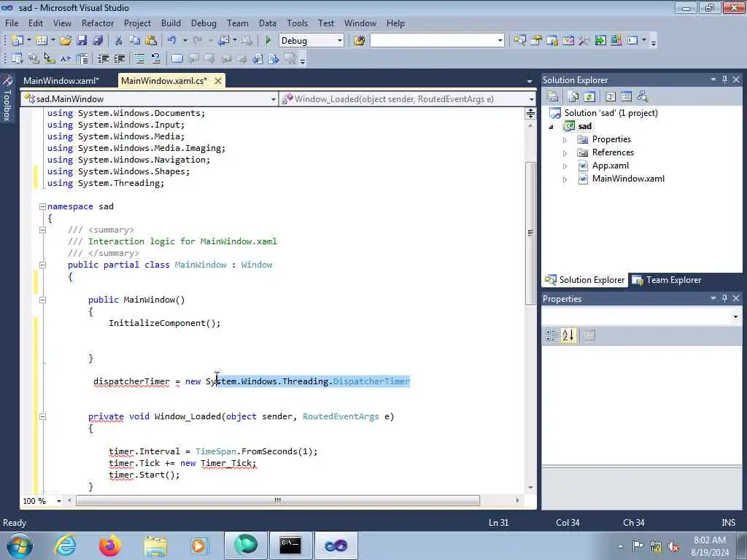Select the Solution Explorer bottom tab
The height and width of the screenshot is (560, 747).
click(585, 280)
